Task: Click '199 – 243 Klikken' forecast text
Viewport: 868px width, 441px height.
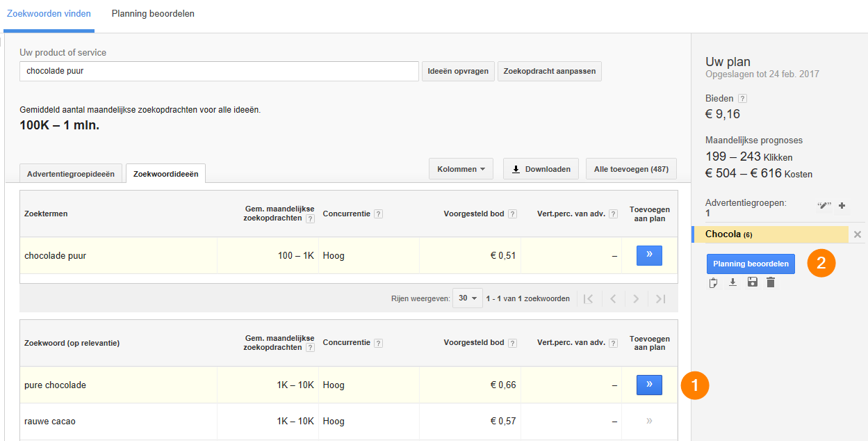Action: (x=749, y=157)
